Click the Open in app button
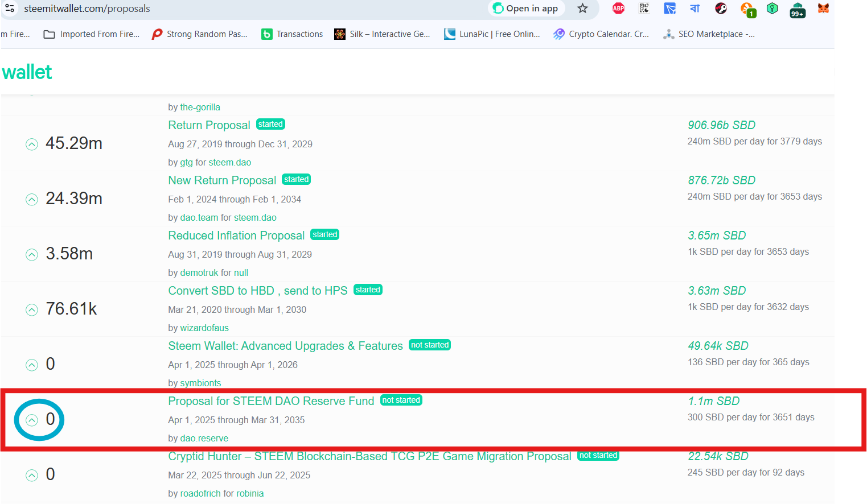The width and height of the screenshot is (867, 504). point(526,9)
